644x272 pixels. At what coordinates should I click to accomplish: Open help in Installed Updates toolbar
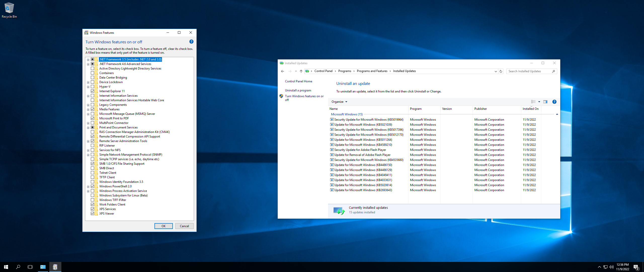click(x=554, y=102)
